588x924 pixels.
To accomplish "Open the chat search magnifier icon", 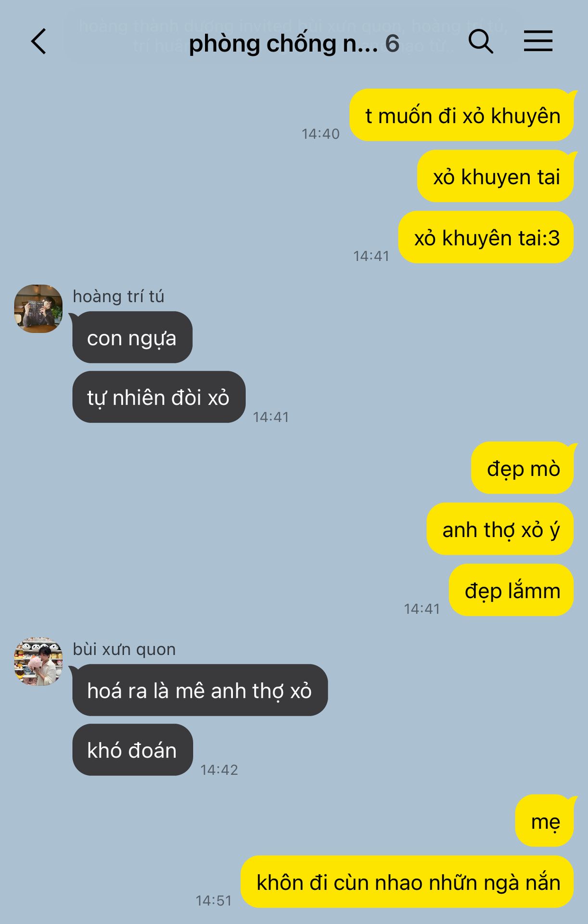I will point(481,41).
